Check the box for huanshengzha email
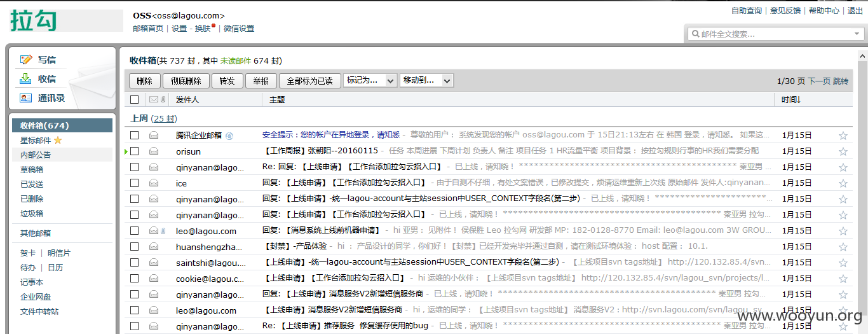The width and height of the screenshot is (868, 334). pos(134,246)
